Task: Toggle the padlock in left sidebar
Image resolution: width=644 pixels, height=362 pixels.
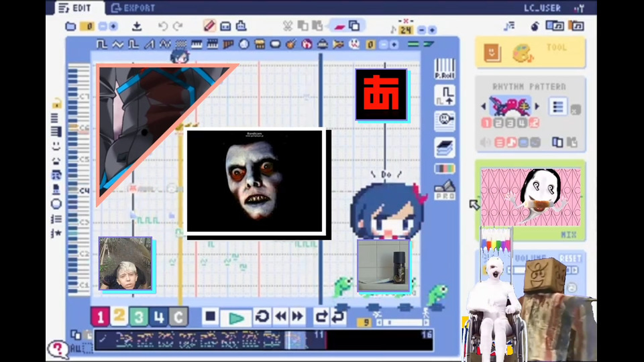Action: (56, 103)
